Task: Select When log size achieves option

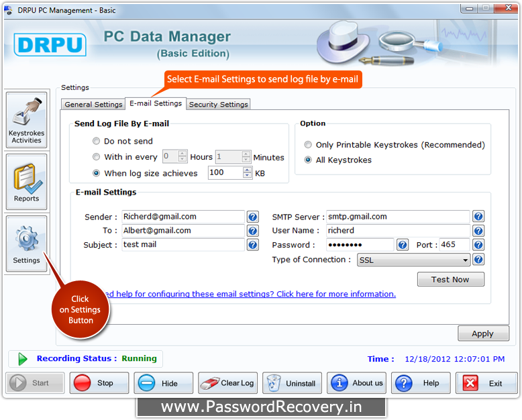Action: 96,173
